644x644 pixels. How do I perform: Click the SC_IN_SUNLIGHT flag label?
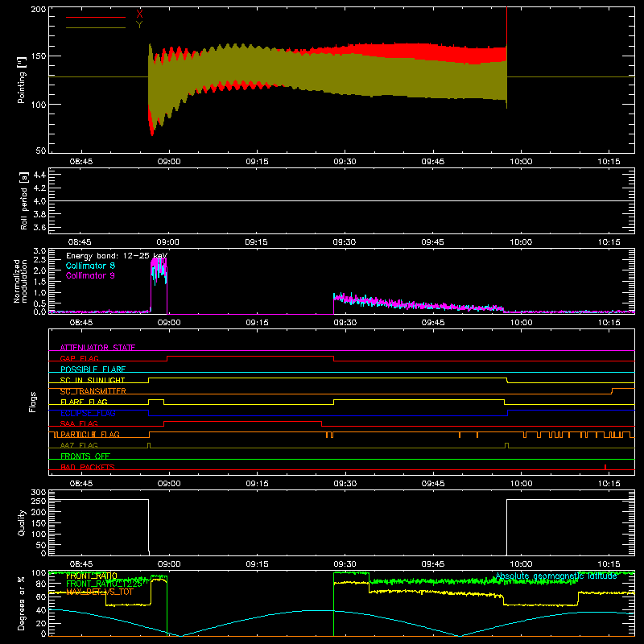[93, 380]
